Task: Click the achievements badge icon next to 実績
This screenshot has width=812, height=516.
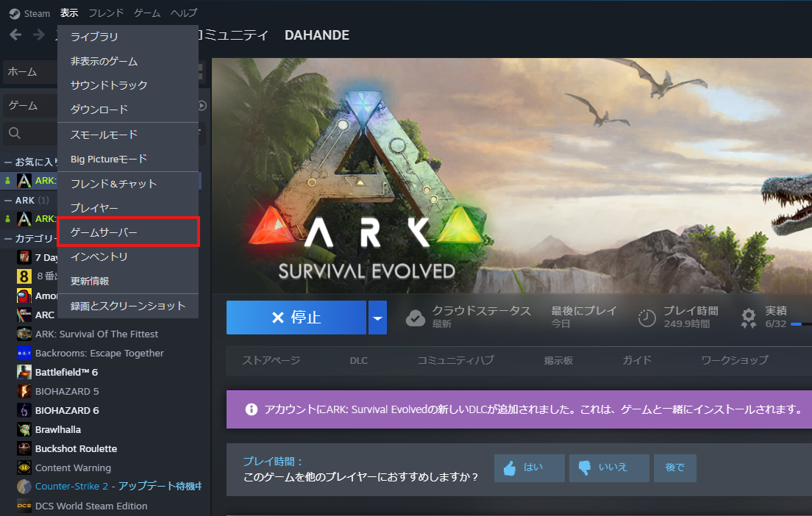Action: 748,317
